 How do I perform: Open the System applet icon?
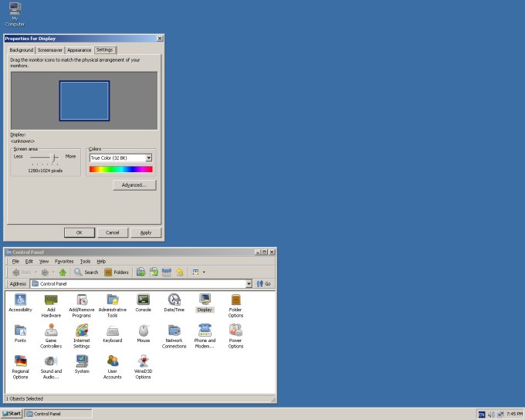coord(82,364)
